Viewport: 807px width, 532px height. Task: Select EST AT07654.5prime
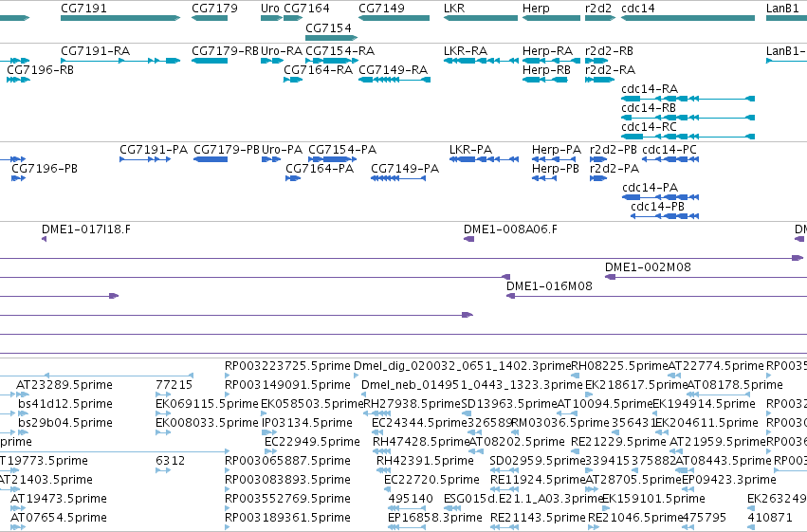pos(59,518)
